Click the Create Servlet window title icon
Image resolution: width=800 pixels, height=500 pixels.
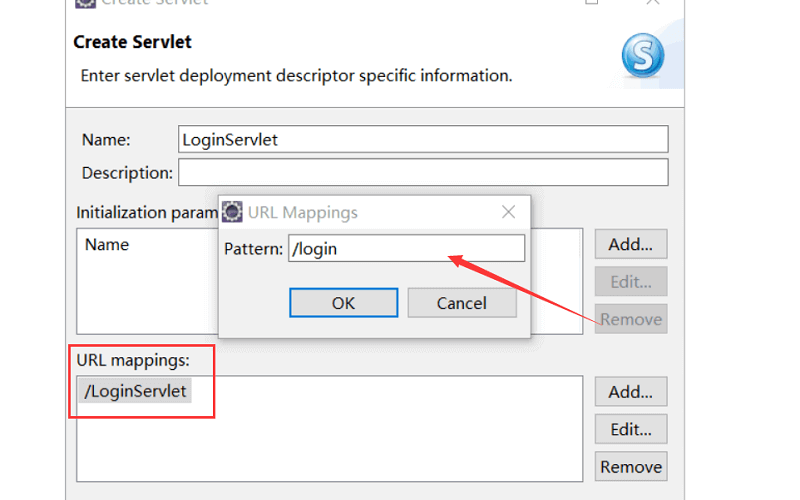(x=86, y=3)
